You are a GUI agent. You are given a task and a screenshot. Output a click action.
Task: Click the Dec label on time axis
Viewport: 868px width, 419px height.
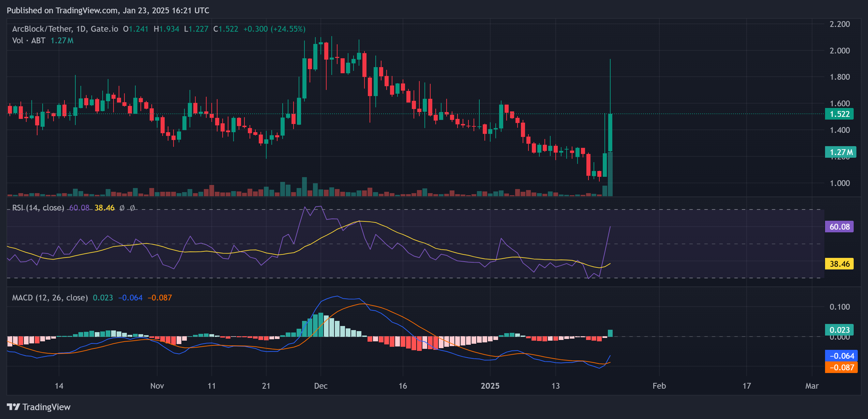(320, 386)
